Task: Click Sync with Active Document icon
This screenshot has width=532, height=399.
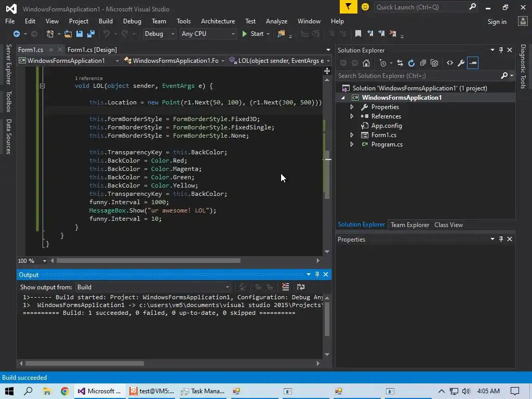Action: click(400, 63)
